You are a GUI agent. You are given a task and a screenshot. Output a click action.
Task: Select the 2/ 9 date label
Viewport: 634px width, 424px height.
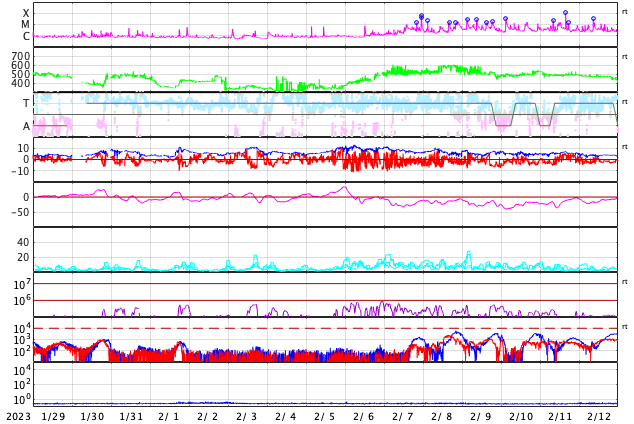(x=481, y=417)
